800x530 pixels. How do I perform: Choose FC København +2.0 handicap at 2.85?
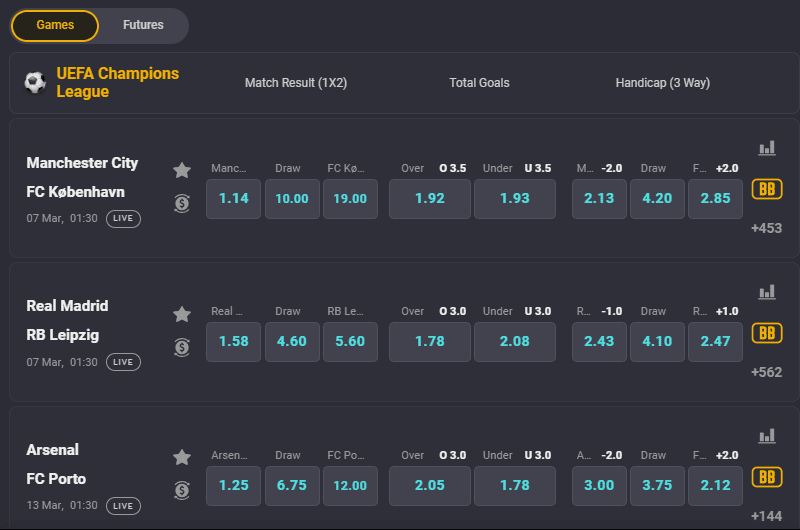[x=715, y=198]
